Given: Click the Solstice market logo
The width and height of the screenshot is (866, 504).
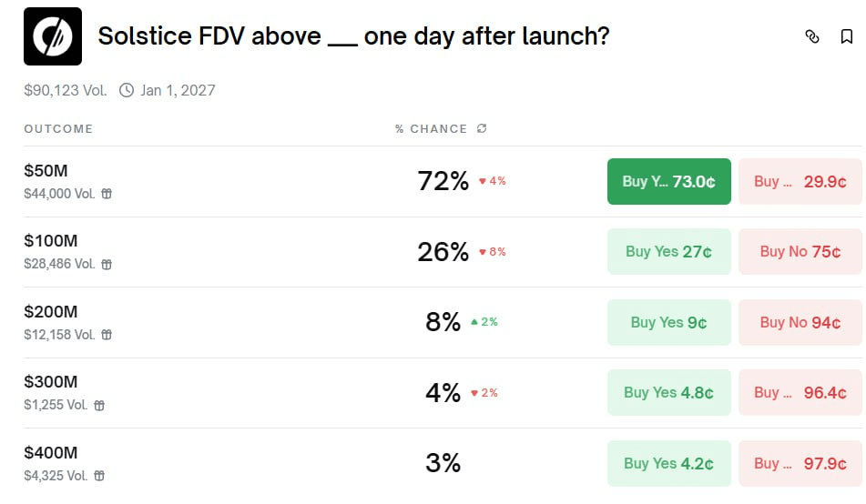Looking at the screenshot, I should tap(52, 36).
